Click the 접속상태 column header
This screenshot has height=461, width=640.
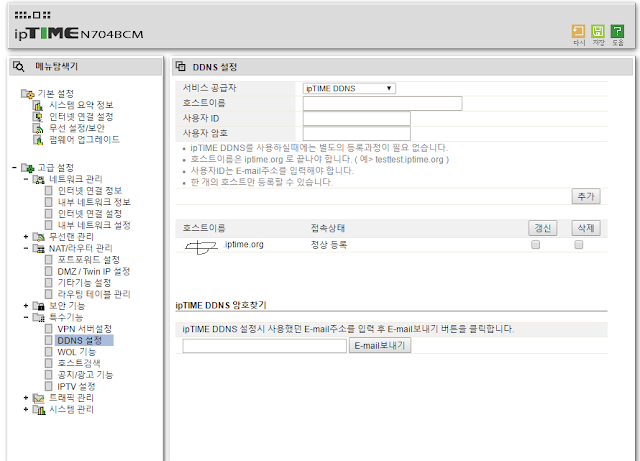[x=328, y=228]
